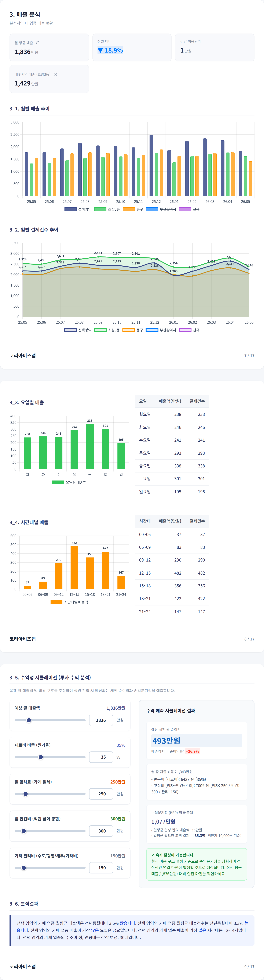
Task: Click the 3_5. 수익성 시뮬레이션 section heading
Action: pos(50,678)
